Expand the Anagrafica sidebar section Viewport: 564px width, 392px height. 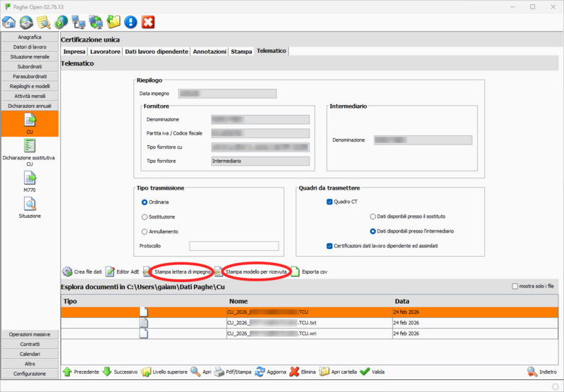pos(30,37)
